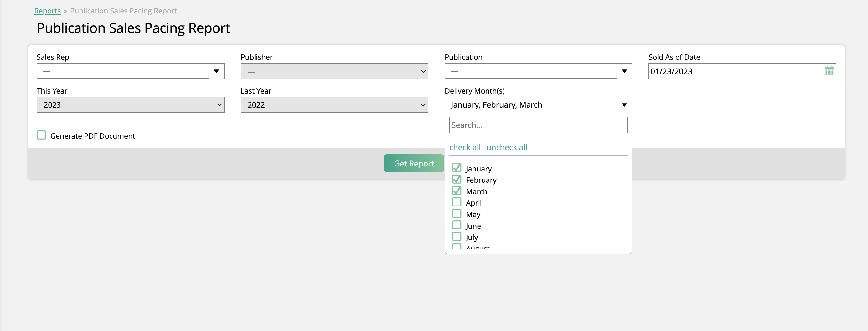Tick the June checkbox
Screen dimensions: 868x331
coord(457,225)
